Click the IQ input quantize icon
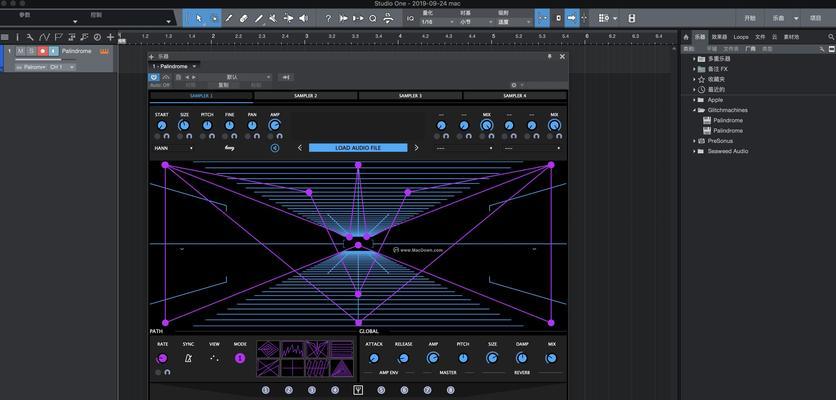836x400 pixels. click(410, 19)
